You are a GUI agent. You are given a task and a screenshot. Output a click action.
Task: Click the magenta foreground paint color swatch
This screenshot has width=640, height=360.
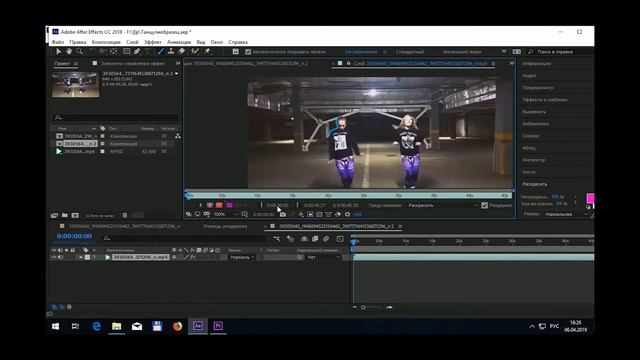click(590, 198)
